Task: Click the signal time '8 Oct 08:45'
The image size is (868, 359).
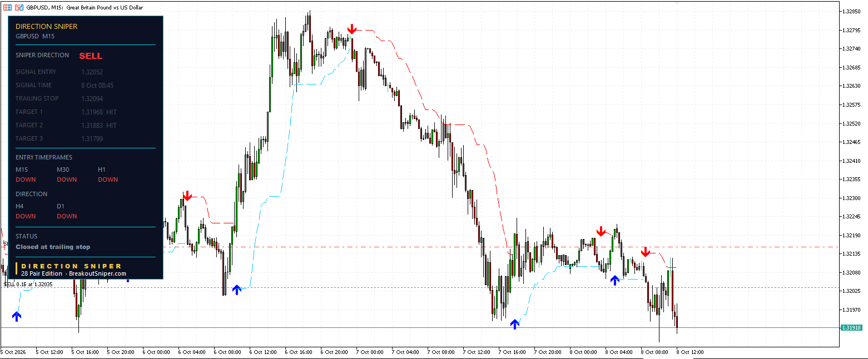Action: 97,85
